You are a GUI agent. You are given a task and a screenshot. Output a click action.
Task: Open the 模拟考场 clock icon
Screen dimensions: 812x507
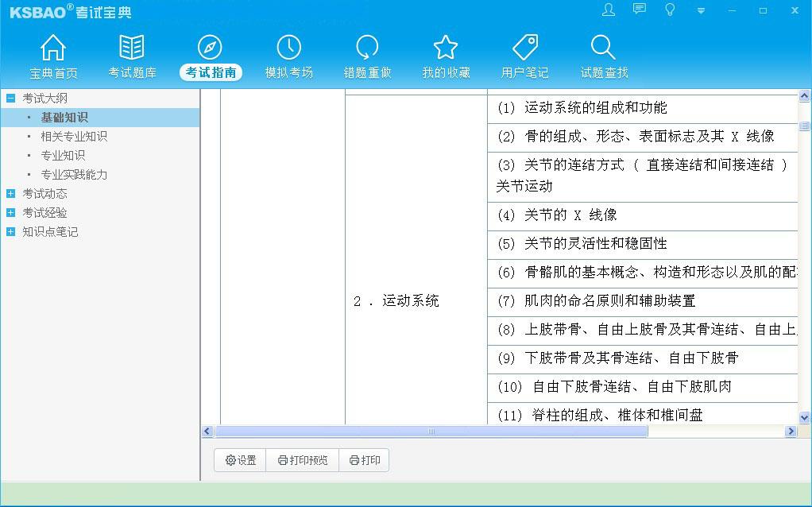coord(289,48)
